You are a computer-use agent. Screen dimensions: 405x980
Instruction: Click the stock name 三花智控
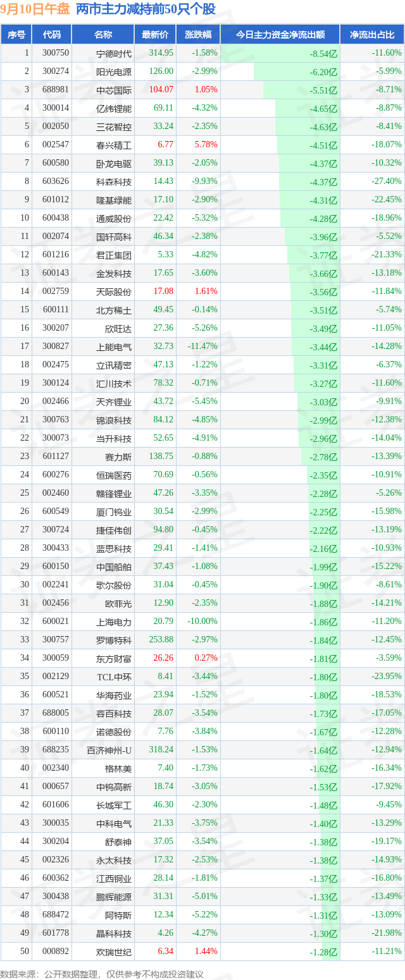tap(114, 127)
